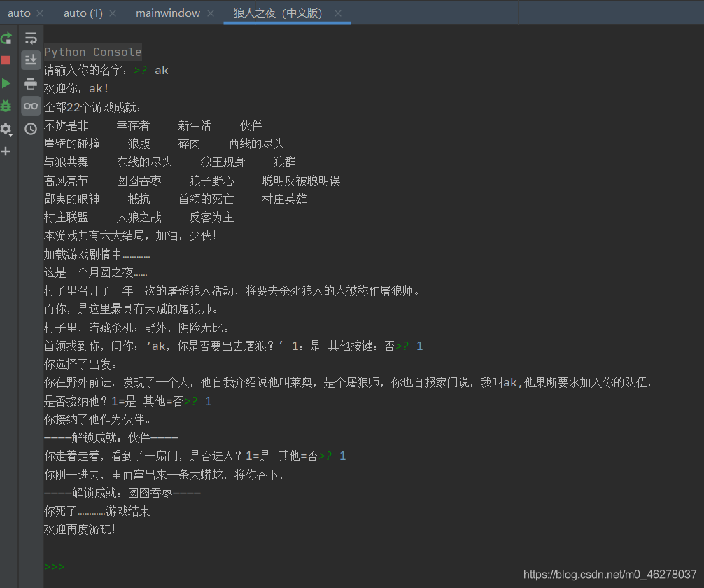The width and height of the screenshot is (704, 588).
Task: Add a new console with the plus icon
Action: coord(6,150)
